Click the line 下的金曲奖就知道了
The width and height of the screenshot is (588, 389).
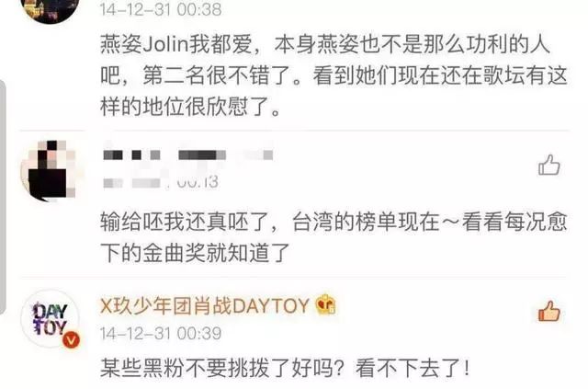pos(195,253)
